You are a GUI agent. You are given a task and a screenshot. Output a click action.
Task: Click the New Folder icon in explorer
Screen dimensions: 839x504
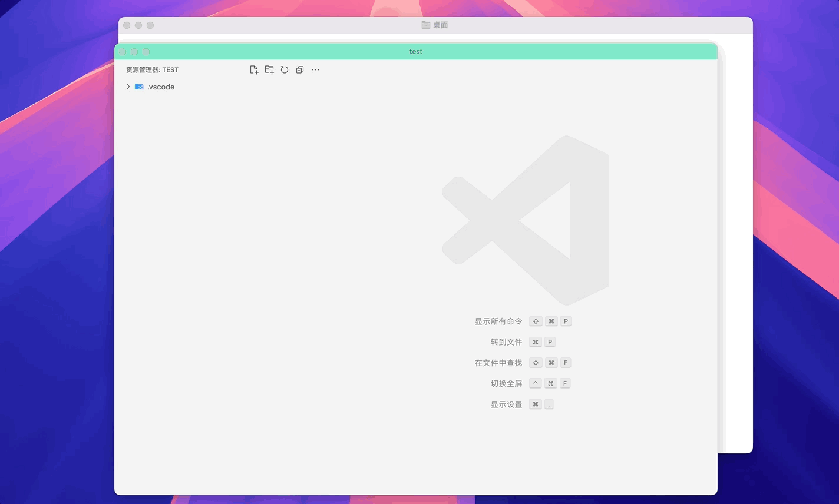pos(269,69)
